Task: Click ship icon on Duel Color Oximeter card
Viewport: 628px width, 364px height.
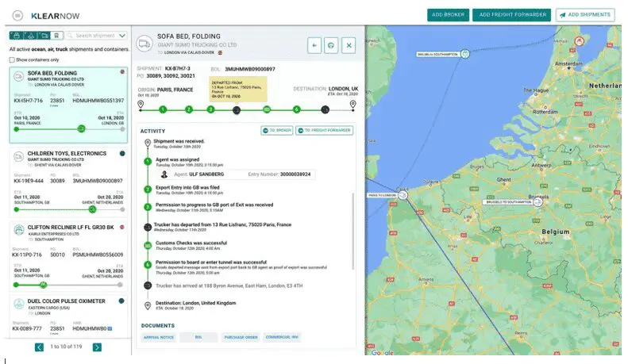Action: 18,304
